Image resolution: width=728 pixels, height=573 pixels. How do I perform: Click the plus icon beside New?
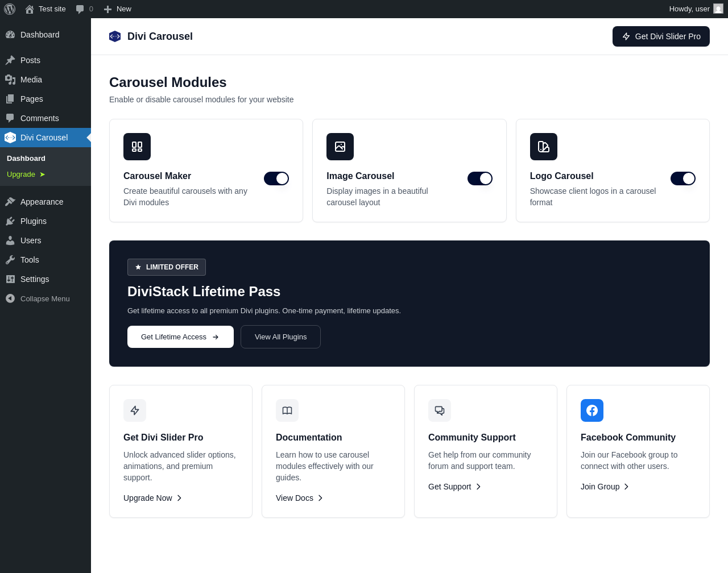click(x=107, y=9)
